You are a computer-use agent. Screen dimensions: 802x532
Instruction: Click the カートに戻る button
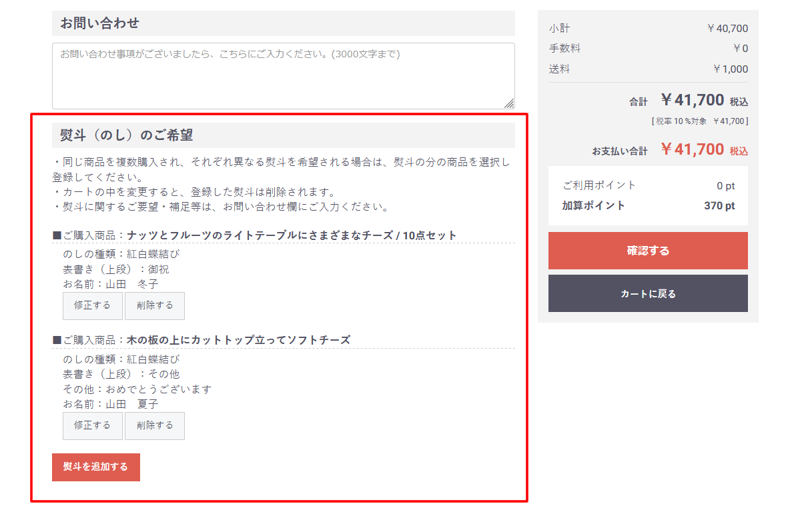[x=648, y=293]
